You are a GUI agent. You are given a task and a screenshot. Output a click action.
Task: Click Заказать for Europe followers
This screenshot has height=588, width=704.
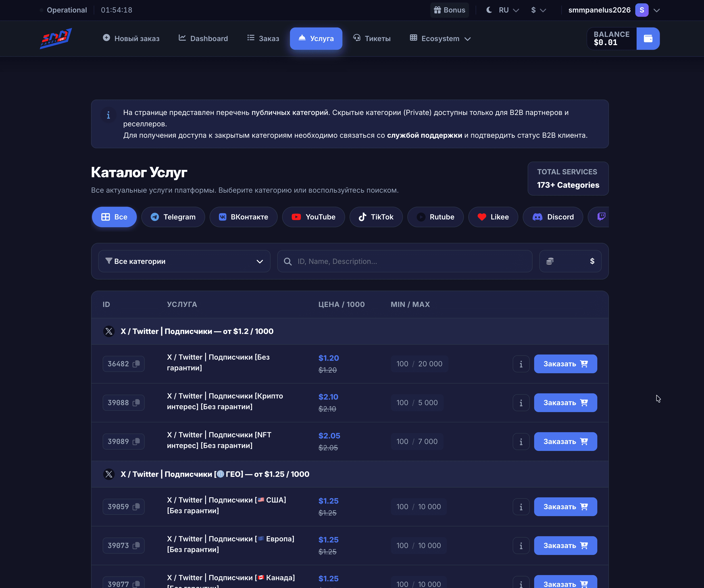565,545
